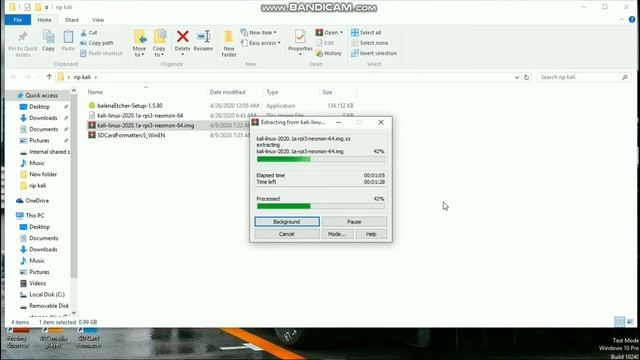The height and width of the screenshot is (360, 640).
Task: Open Downloads under Quick access
Action: [x=43, y=118]
